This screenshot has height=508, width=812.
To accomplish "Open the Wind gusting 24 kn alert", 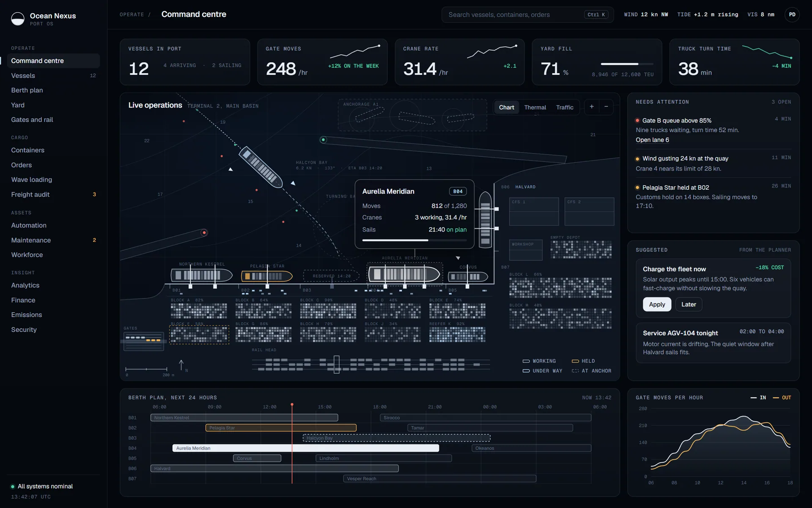I will tap(713, 163).
